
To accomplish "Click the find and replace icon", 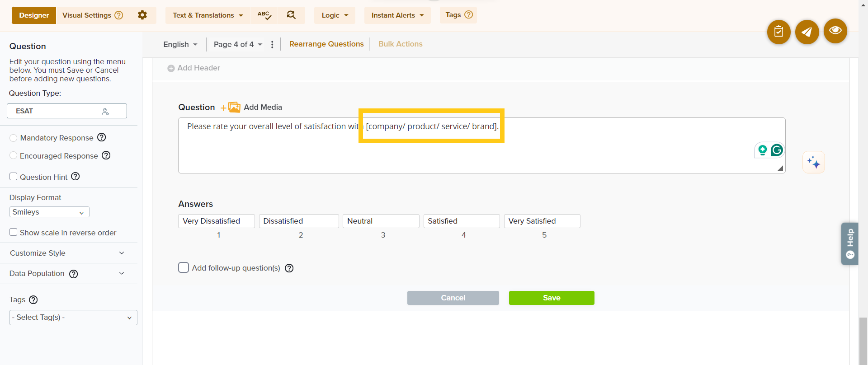I will (291, 15).
